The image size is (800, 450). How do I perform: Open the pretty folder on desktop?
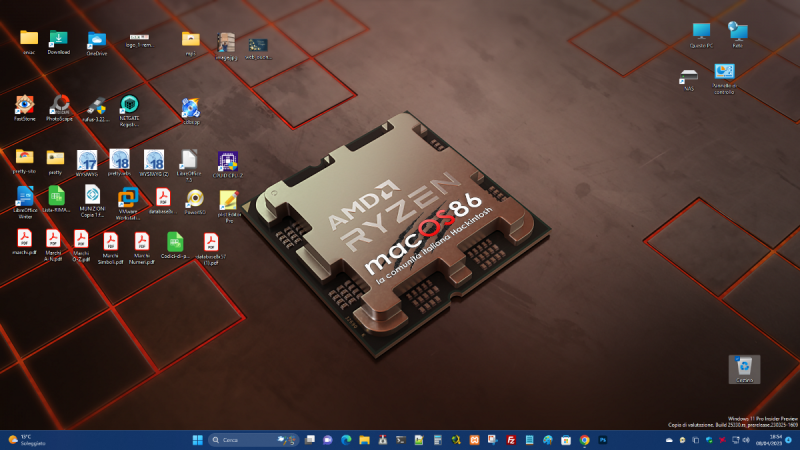pyautogui.click(x=55, y=162)
